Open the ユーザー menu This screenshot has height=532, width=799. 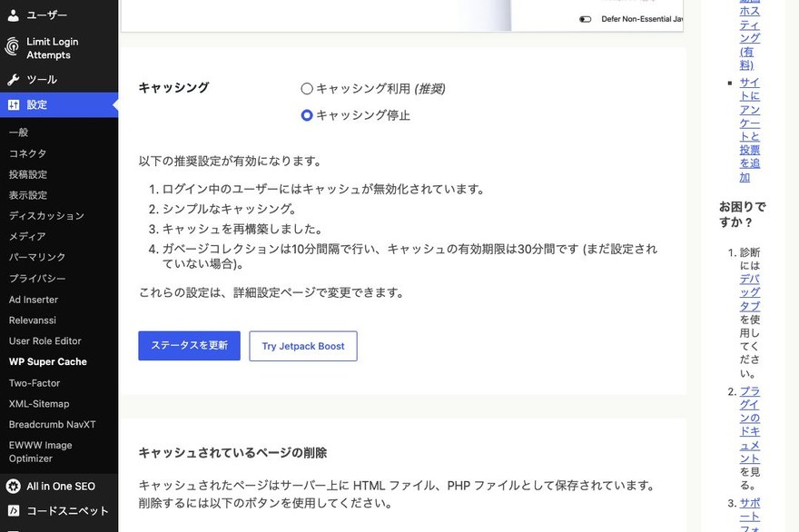tap(59, 15)
